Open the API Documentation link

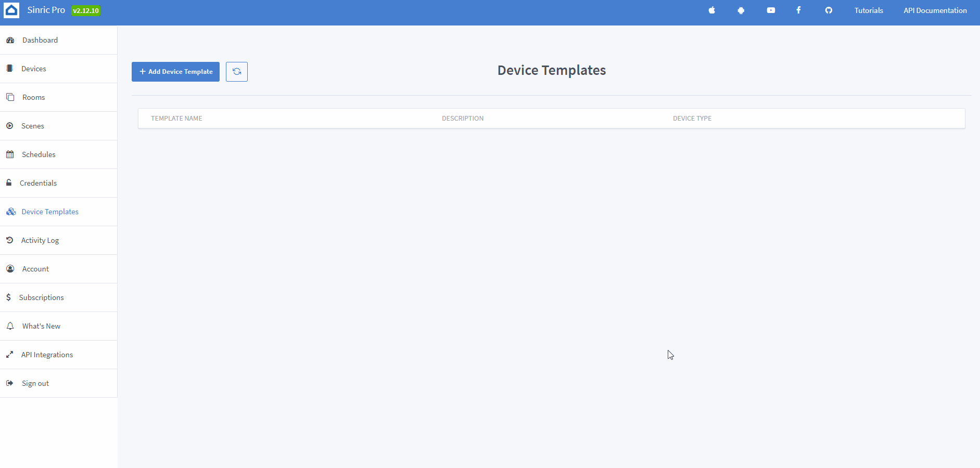934,10
